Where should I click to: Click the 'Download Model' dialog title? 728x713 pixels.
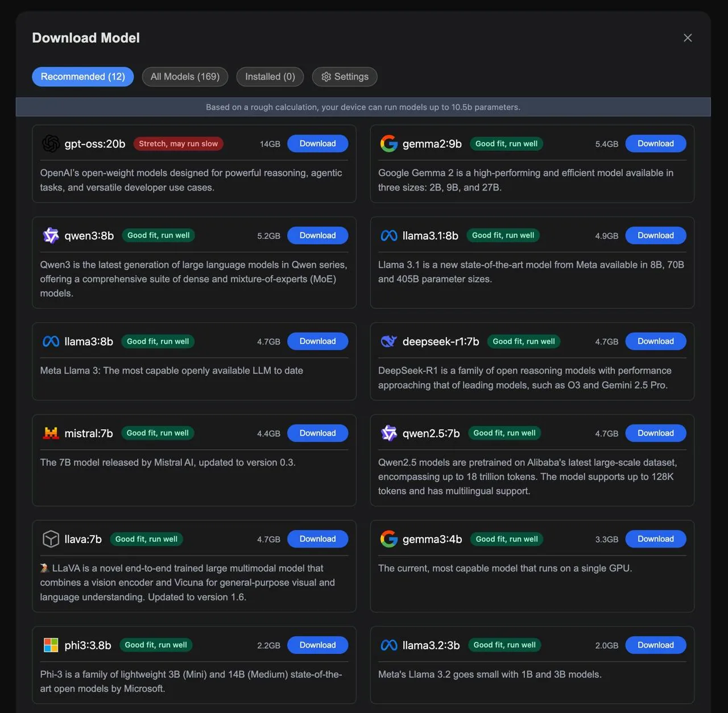point(86,38)
